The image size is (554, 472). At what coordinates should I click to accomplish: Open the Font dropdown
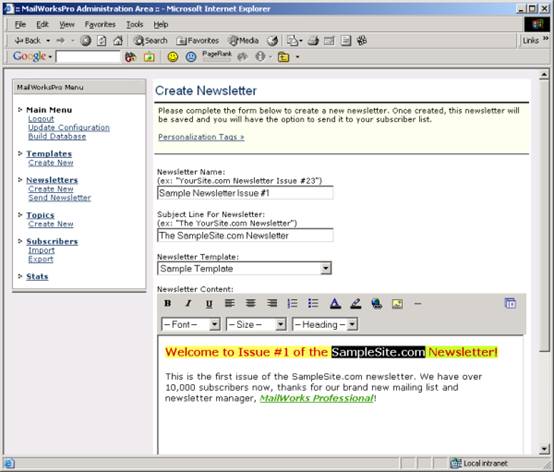pyautogui.click(x=214, y=324)
